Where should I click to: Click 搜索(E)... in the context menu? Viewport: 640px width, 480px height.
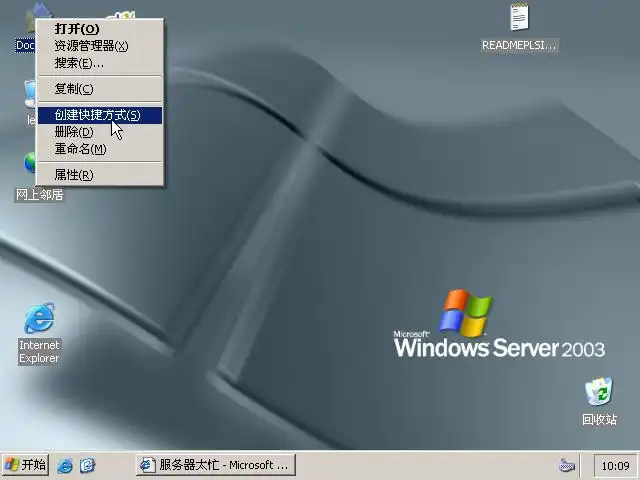click(100, 63)
